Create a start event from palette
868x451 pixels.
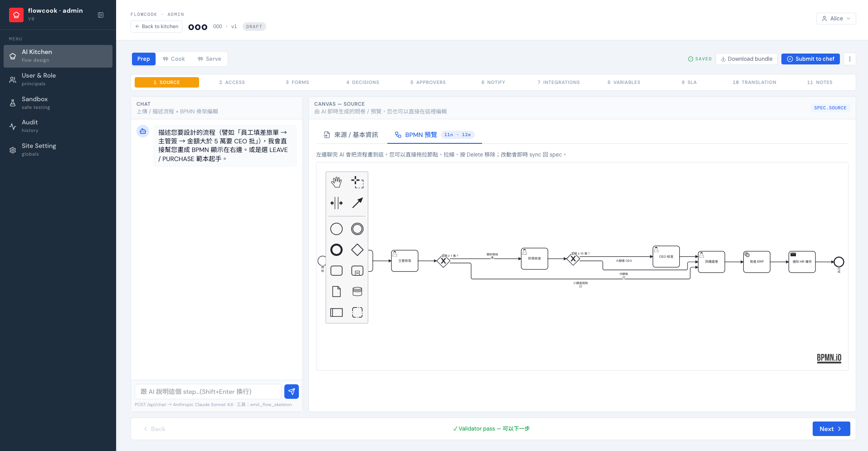point(336,229)
